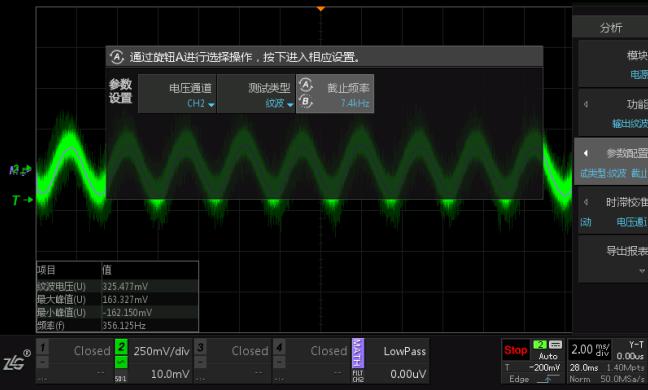Select the 时滞校准 menu item
The height and width of the screenshot is (390, 648).
pos(613,210)
